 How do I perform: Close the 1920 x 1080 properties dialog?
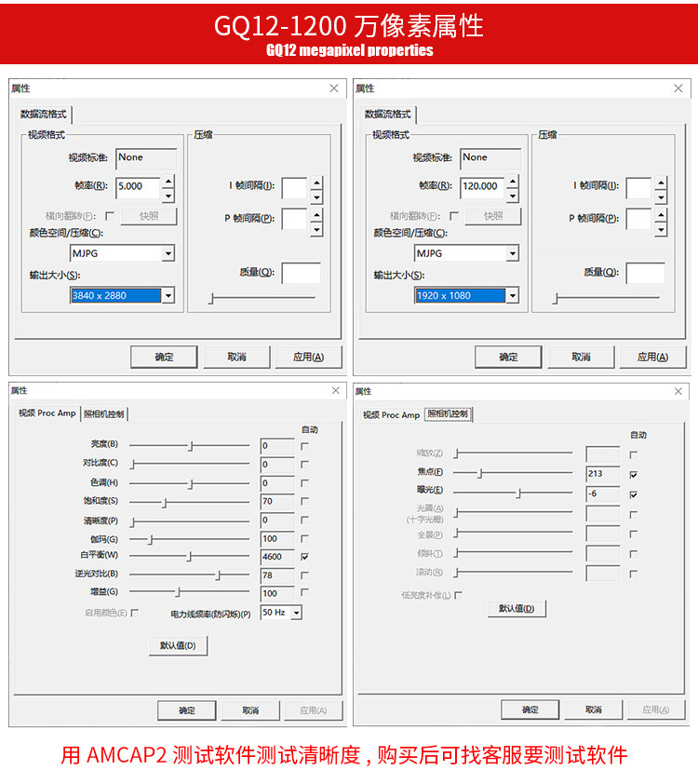click(x=678, y=88)
